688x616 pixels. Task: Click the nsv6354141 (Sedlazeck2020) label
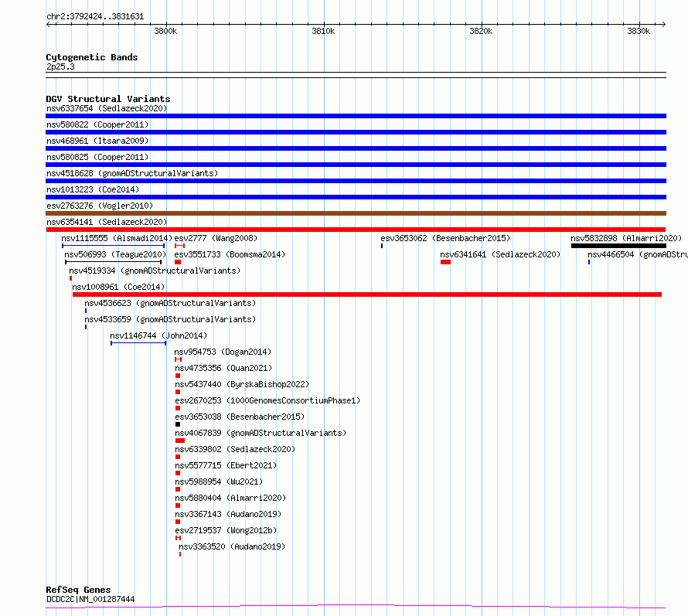pyautogui.click(x=107, y=222)
